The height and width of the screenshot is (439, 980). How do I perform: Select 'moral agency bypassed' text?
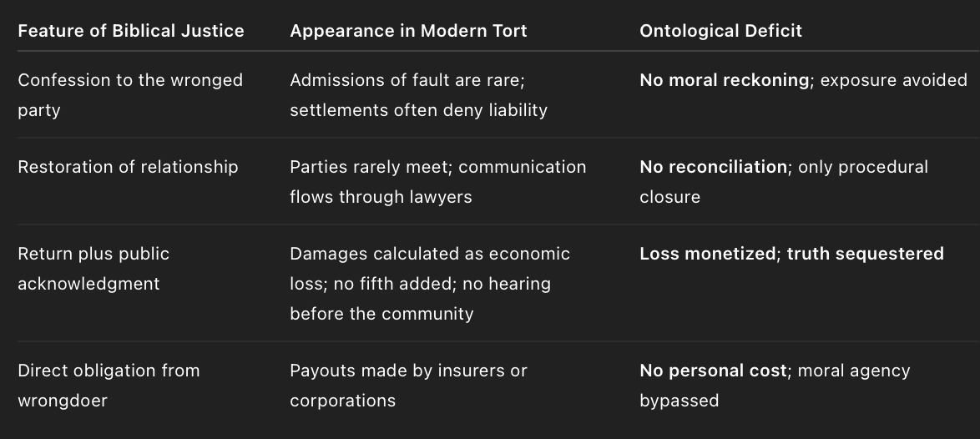click(775, 386)
